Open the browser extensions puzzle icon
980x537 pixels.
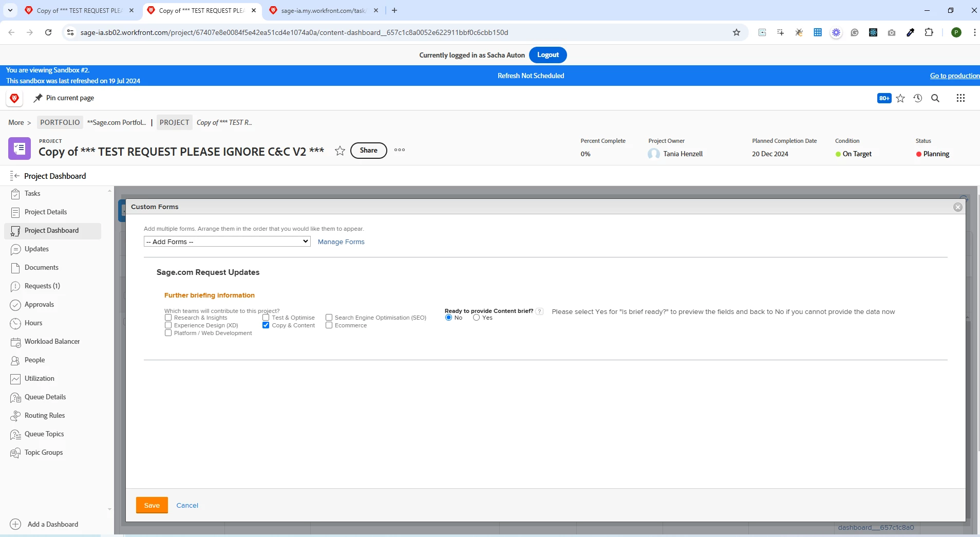(x=929, y=32)
